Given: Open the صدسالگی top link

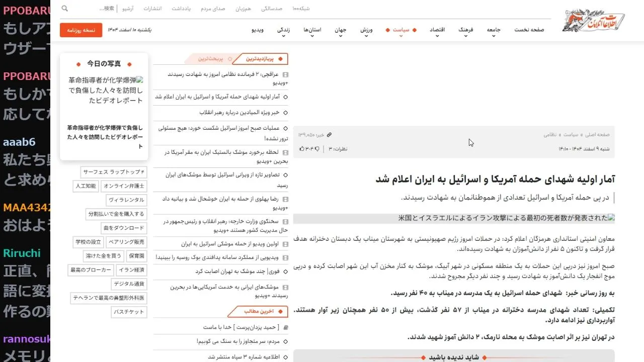Looking at the screenshot, I should 272,9.
